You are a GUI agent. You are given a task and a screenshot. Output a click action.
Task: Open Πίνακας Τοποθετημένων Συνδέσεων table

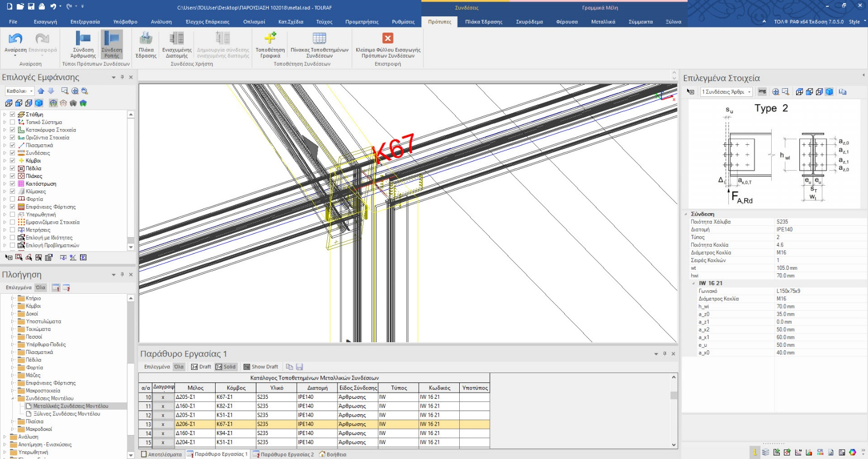coord(319,39)
